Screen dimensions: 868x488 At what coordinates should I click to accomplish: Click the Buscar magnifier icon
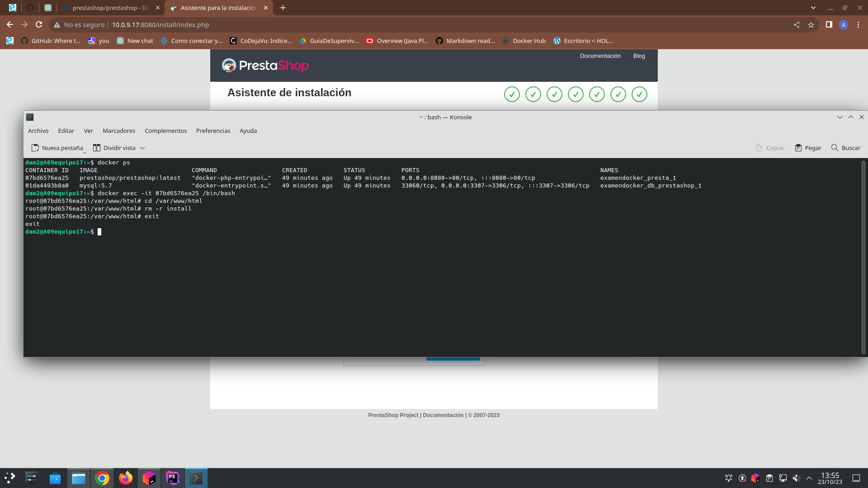[x=835, y=148]
